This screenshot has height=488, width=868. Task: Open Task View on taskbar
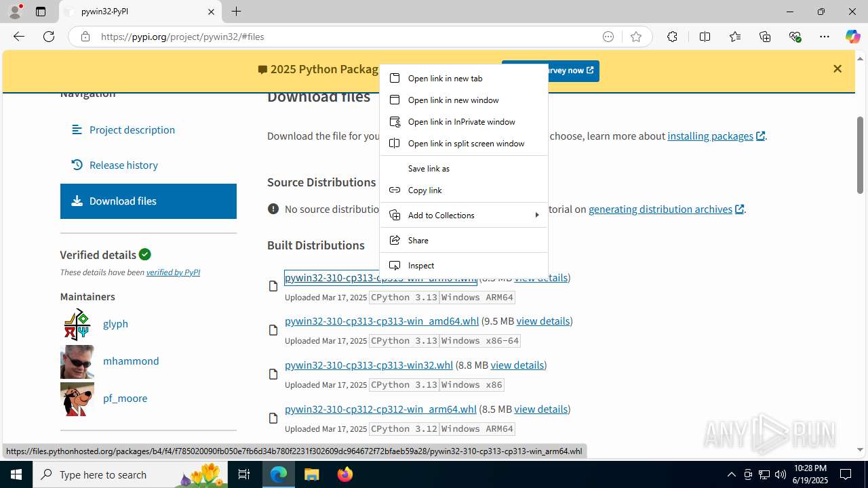(x=244, y=474)
